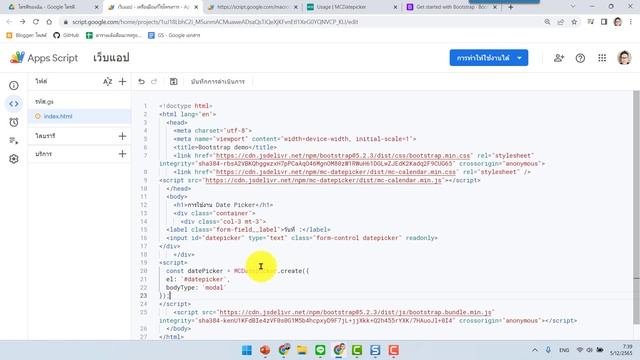The width and height of the screenshot is (640, 360).
Task: Open the browser tab search chevron
Action: [x=573, y=7]
